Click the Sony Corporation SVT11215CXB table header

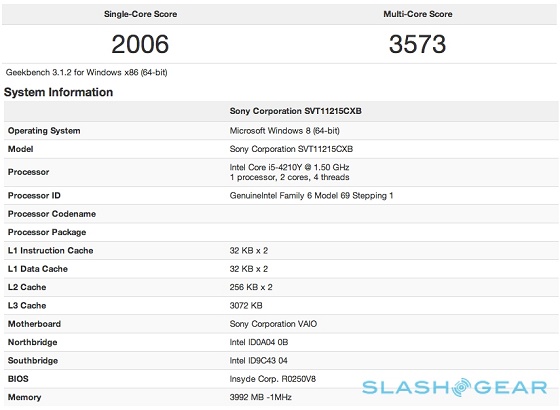pos(296,111)
